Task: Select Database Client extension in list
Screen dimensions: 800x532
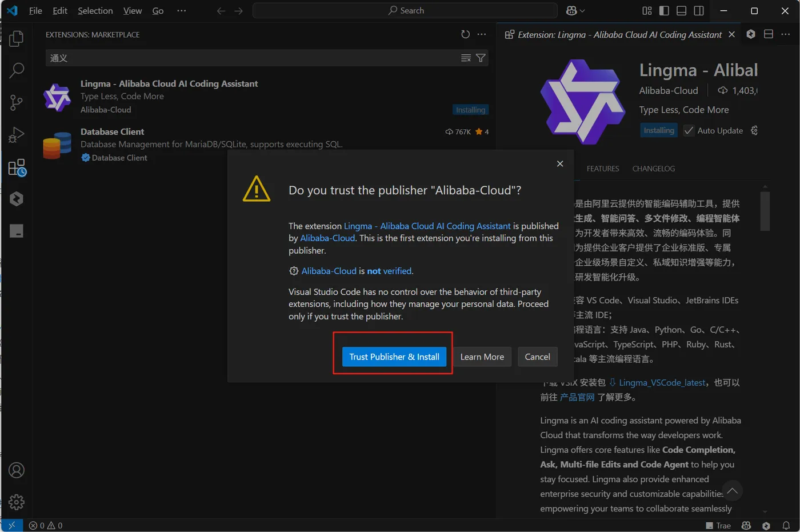Action: click(x=266, y=144)
